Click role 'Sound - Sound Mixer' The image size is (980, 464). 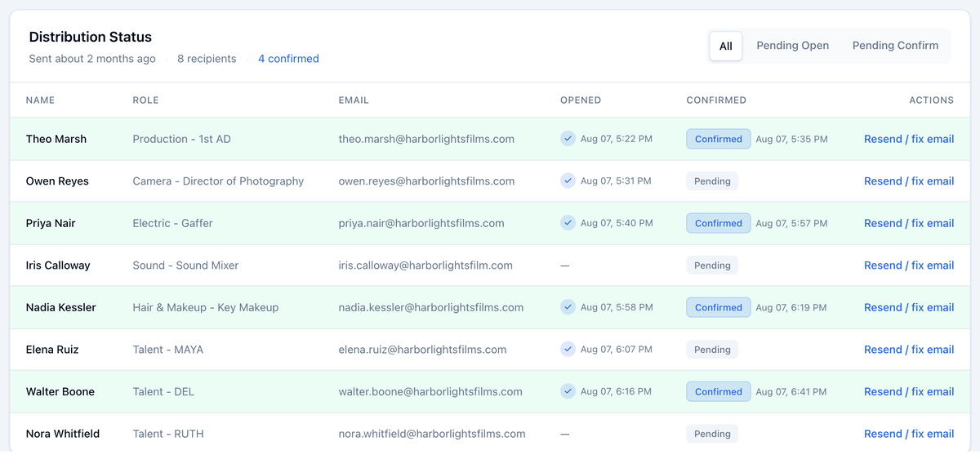185,265
